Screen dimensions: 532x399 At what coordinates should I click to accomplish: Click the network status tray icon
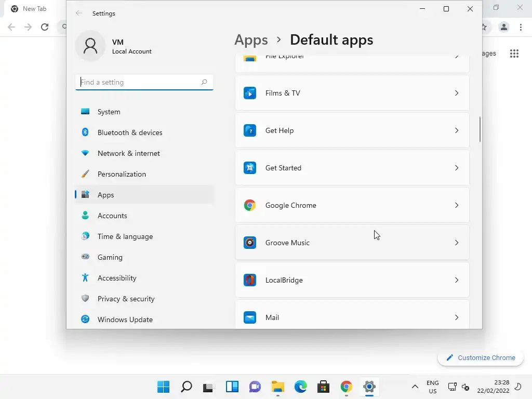452,387
